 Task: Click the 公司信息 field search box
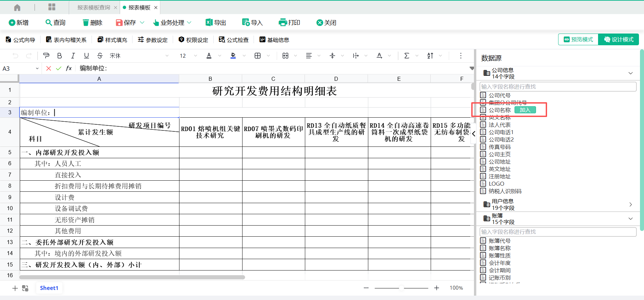[558, 86]
